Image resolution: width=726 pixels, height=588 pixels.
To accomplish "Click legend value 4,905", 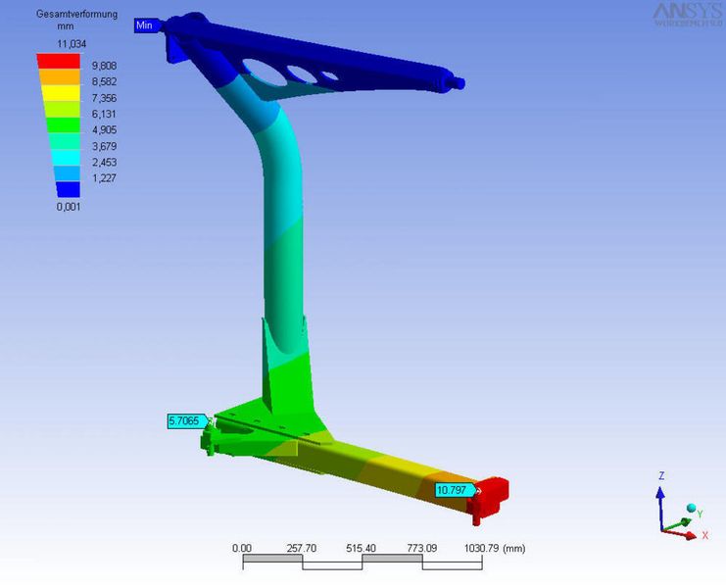I will (104, 129).
